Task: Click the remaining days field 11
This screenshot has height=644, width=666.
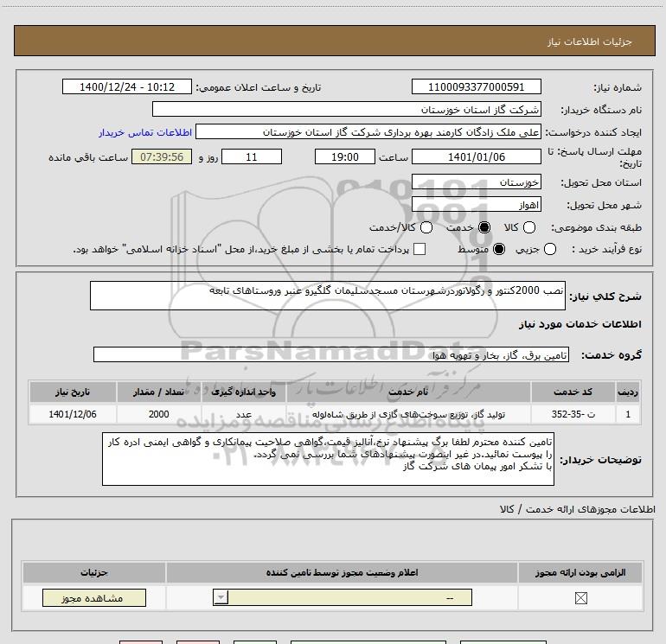Action: click(x=252, y=156)
